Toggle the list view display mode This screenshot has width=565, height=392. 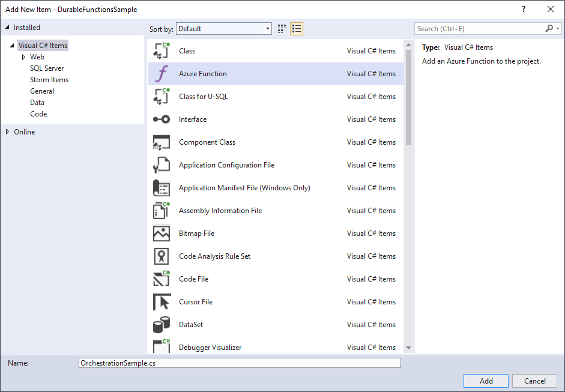296,28
